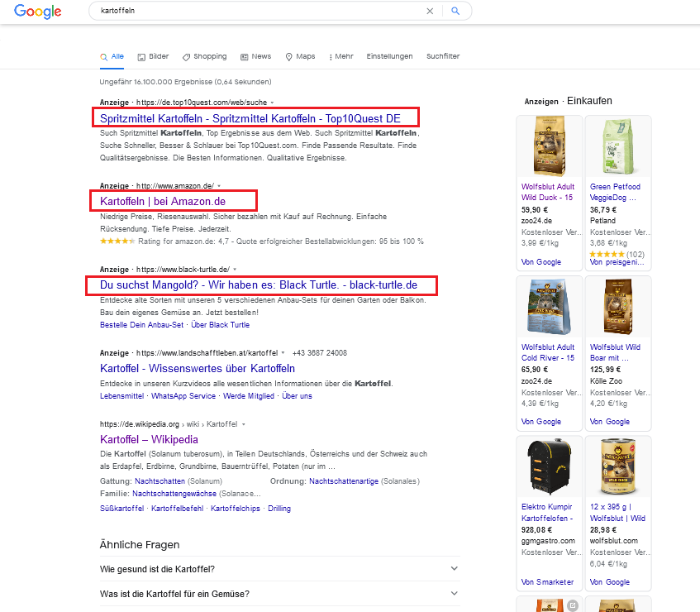Open dropdown arrow next to landschafftleben.at URL

click(283, 353)
